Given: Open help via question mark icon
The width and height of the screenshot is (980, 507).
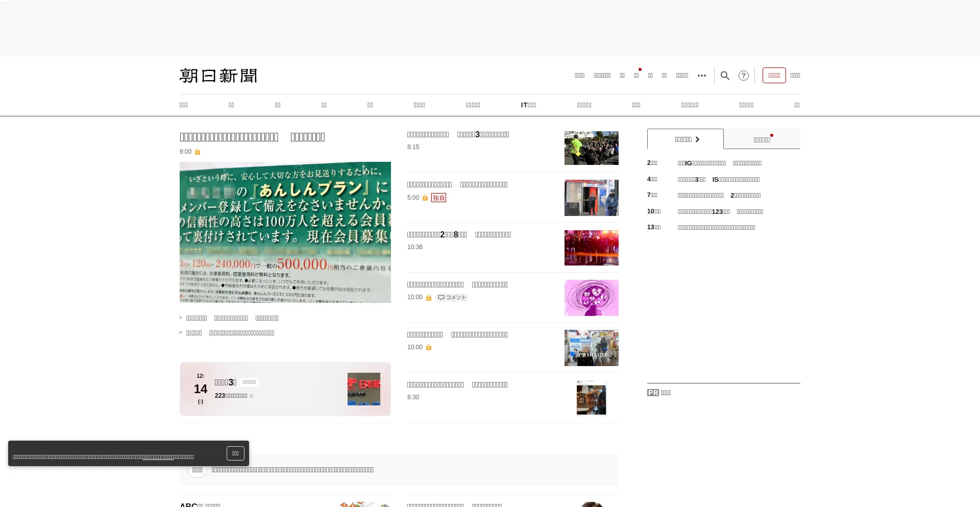Looking at the screenshot, I should (744, 76).
